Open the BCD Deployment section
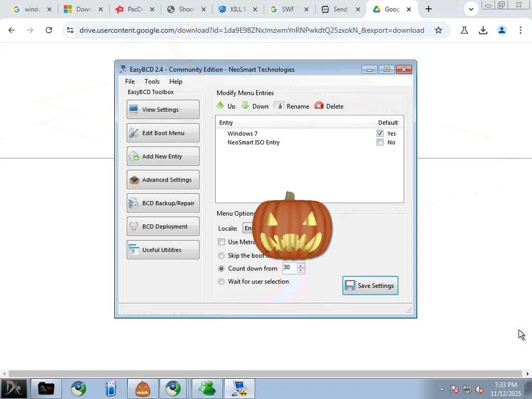 click(x=163, y=227)
